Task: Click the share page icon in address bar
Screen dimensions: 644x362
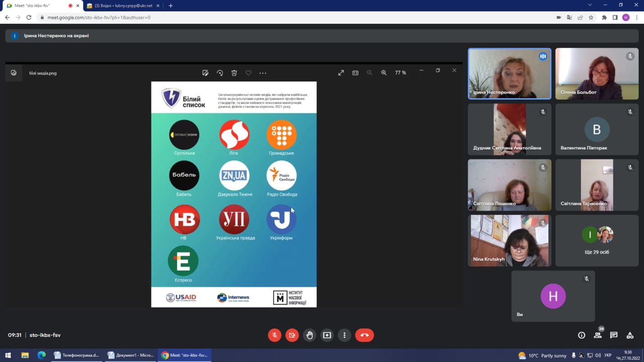Action: click(x=580, y=18)
